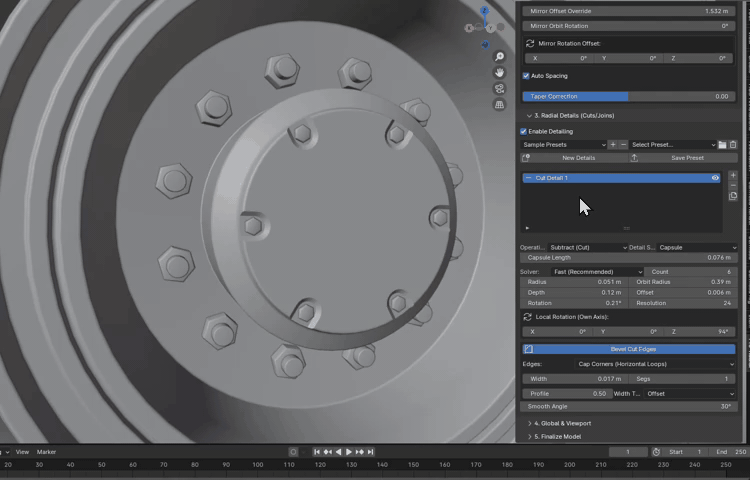Click the Local Rotation sync icon
750x480 pixels.
[x=528, y=317]
